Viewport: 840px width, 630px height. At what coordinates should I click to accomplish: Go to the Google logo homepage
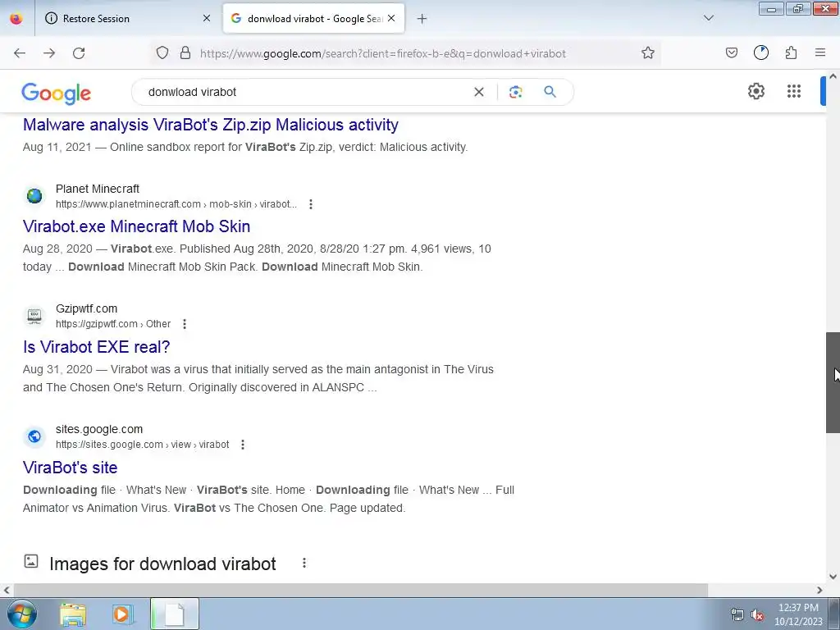pyautogui.click(x=57, y=93)
